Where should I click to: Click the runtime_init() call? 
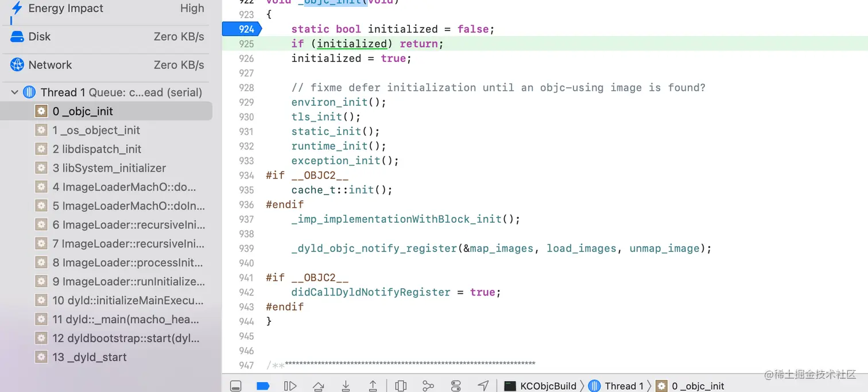coord(339,146)
